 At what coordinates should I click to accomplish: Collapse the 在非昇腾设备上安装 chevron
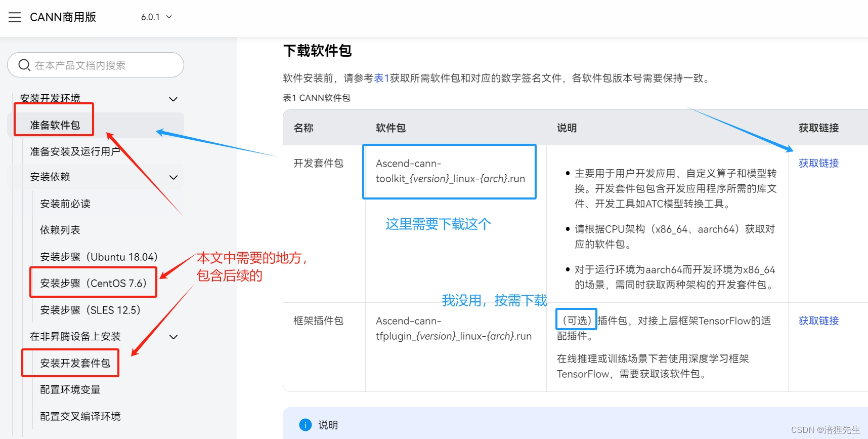173,337
